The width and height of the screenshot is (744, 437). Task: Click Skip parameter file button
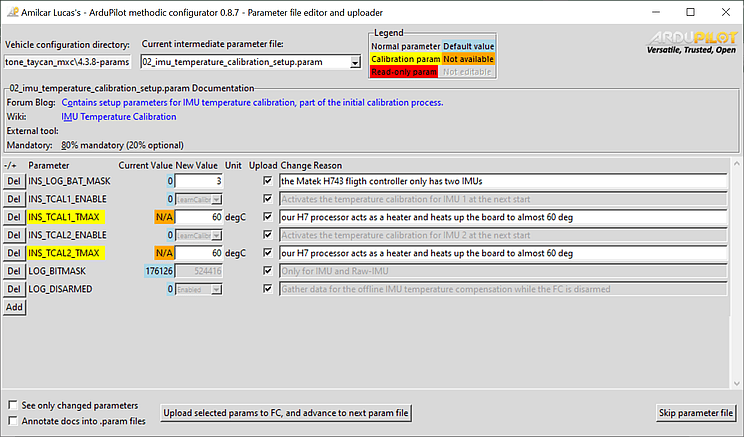point(696,413)
